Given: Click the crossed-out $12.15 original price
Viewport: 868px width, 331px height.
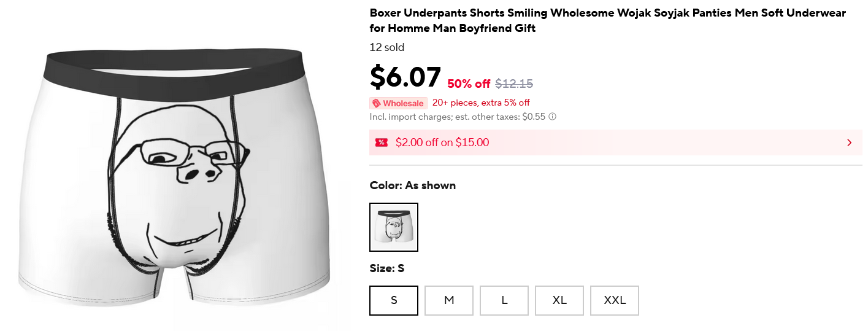Looking at the screenshot, I should (514, 84).
